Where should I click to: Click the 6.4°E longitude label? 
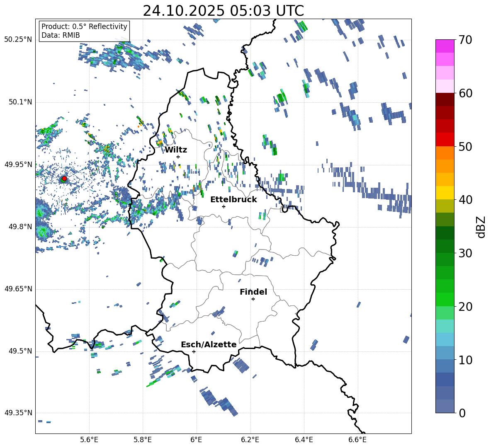304,440
